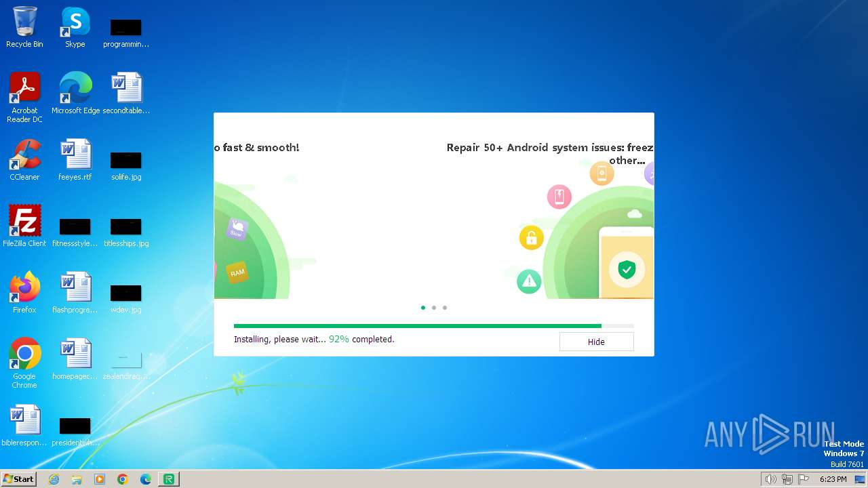Viewport: 868px width, 488px height.
Task: Select the secondtable document icon
Action: [126, 93]
